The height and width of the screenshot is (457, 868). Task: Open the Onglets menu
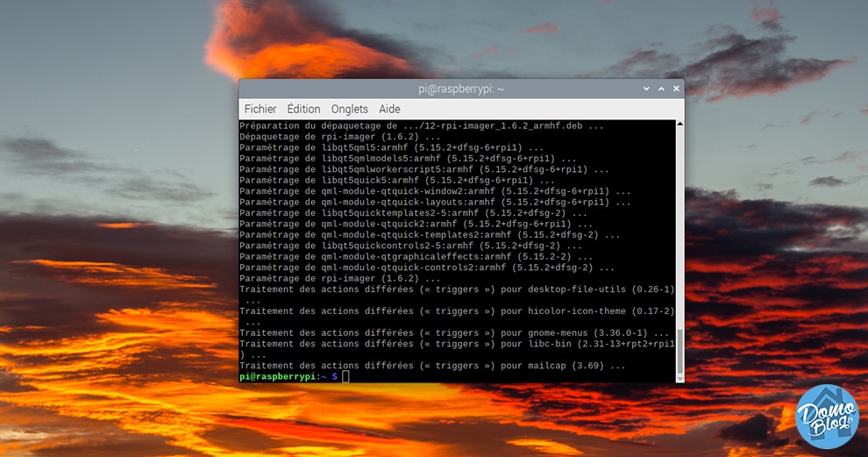(x=349, y=109)
